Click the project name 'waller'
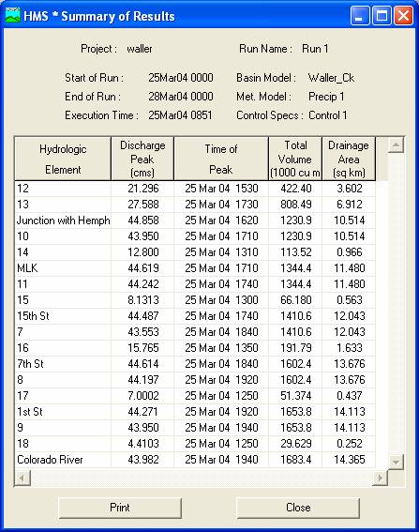 pyautogui.click(x=140, y=49)
